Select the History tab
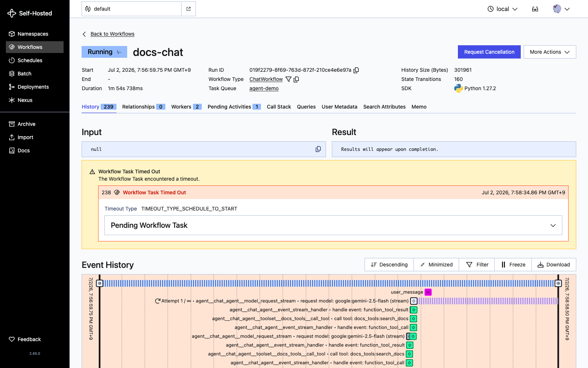 coord(99,107)
